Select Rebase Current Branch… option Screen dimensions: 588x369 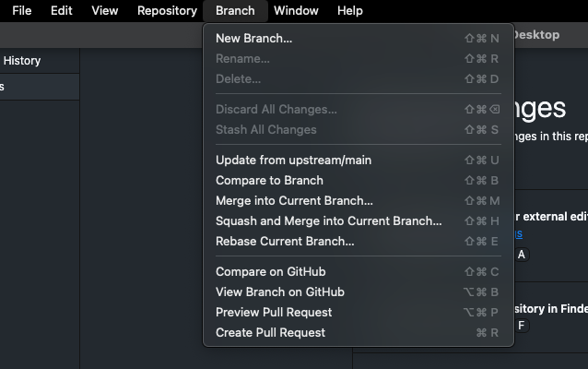tap(285, 241)
